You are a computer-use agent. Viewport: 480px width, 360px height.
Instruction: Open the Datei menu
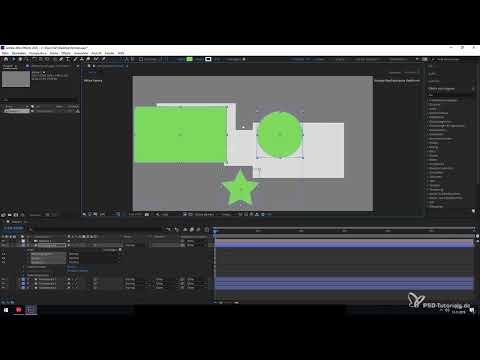[5, 53]
